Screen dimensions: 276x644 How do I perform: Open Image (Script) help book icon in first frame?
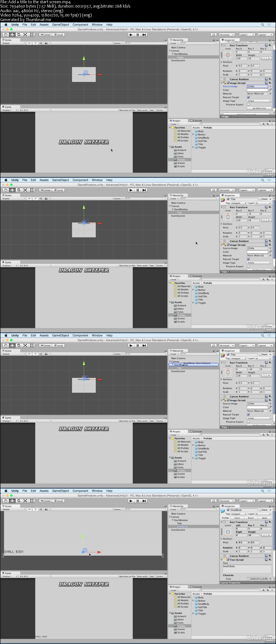pos(266,83)
